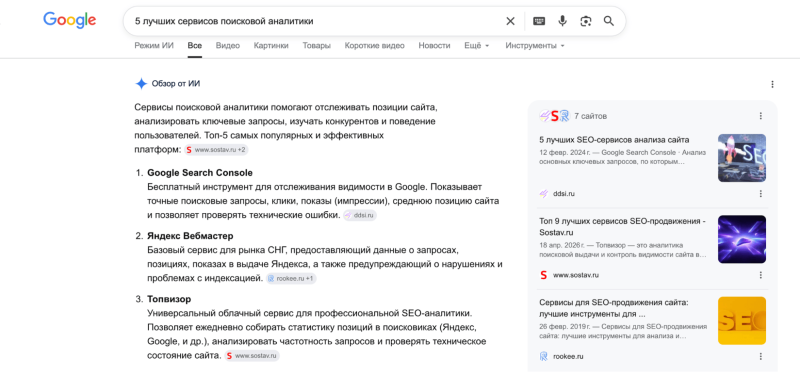
Task: Click the Google logo
Action: tap(69, 20)
